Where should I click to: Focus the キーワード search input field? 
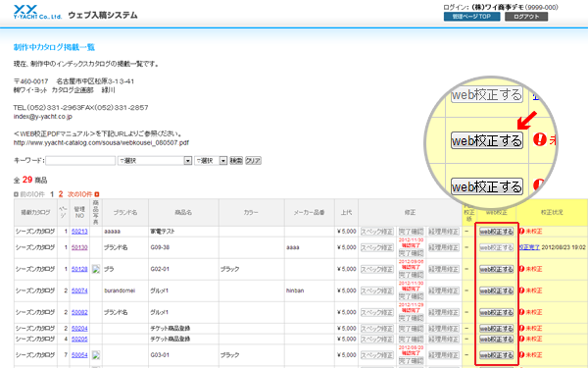click(80, 161)
